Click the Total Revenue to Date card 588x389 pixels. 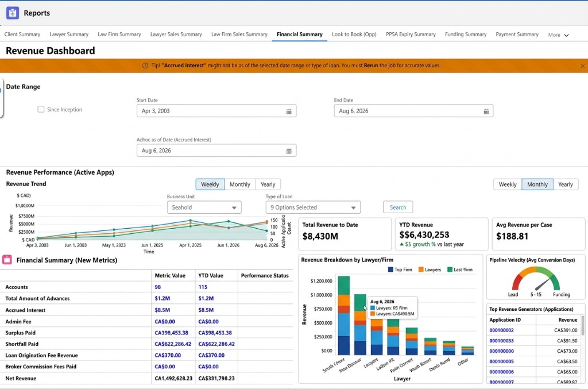(x=345, y=234)
